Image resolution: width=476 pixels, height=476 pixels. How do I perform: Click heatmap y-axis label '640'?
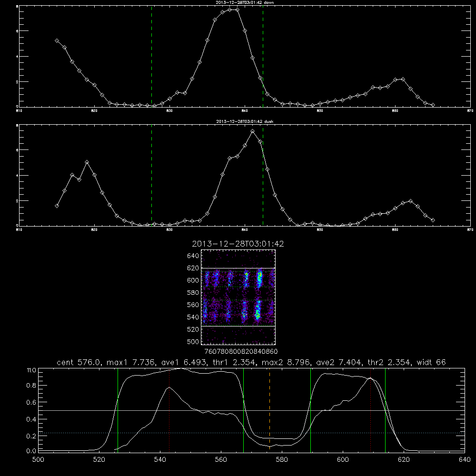(x=193, y=256)
